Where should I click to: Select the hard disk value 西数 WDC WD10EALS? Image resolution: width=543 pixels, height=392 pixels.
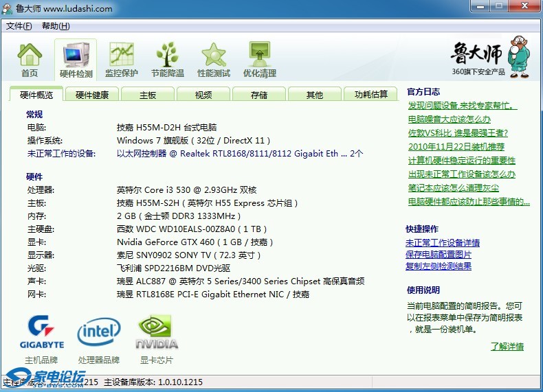pos(192,229)
